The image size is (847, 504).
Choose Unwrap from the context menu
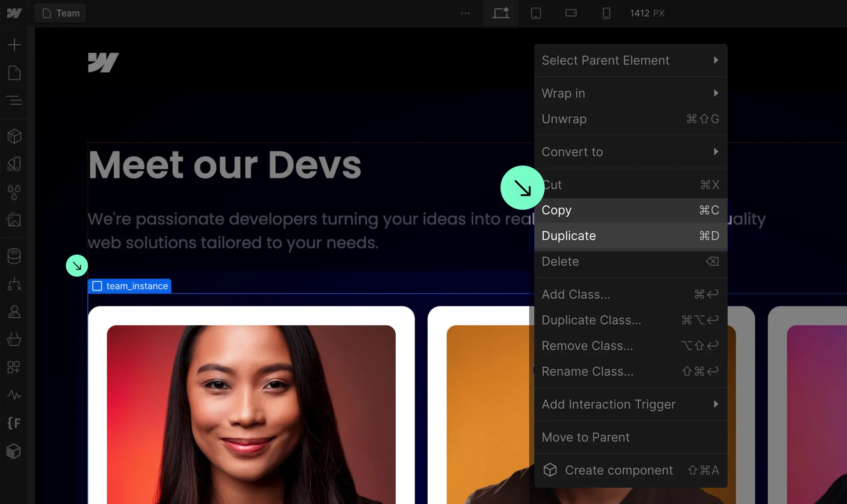pos(631,119)
